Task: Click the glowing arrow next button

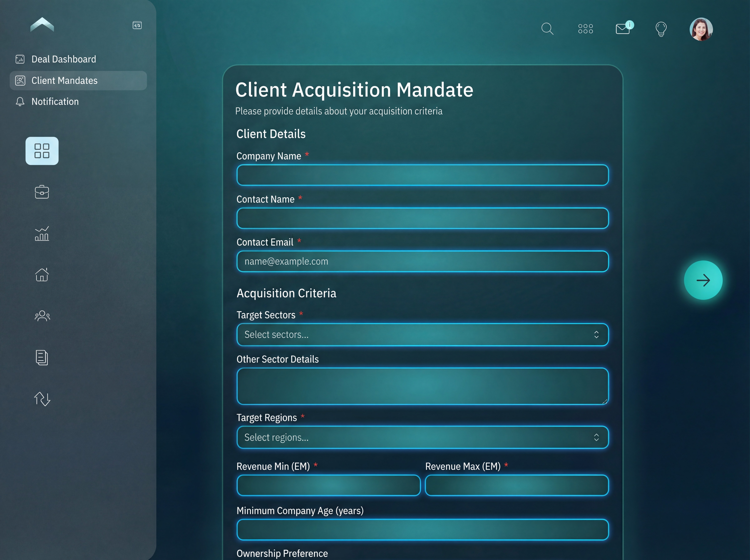Action: (x=704, y=280)
